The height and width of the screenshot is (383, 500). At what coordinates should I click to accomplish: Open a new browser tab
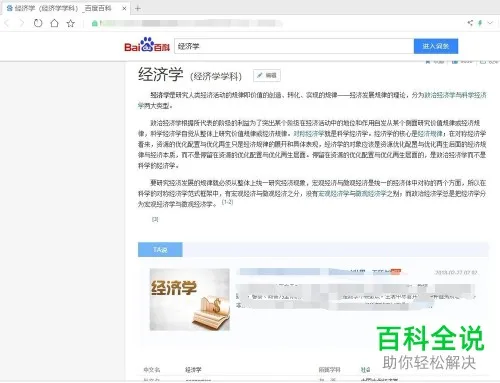tap(138, 8)
